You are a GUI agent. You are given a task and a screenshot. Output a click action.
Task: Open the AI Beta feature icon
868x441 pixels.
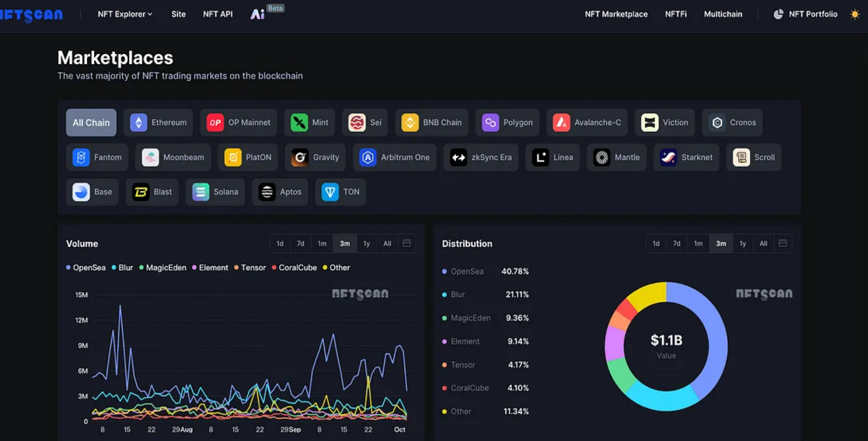click(257, 14)
